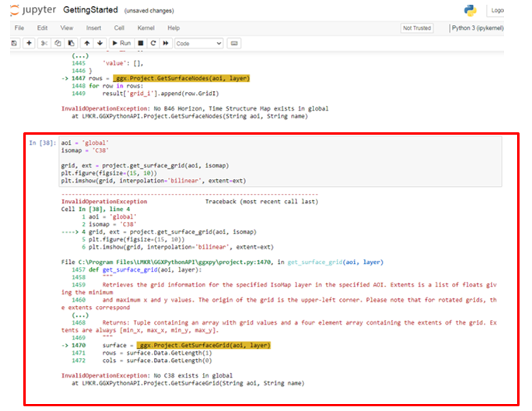Move selected cell down
The width and height of the screenshot is (532, 411).
point(100,43)
